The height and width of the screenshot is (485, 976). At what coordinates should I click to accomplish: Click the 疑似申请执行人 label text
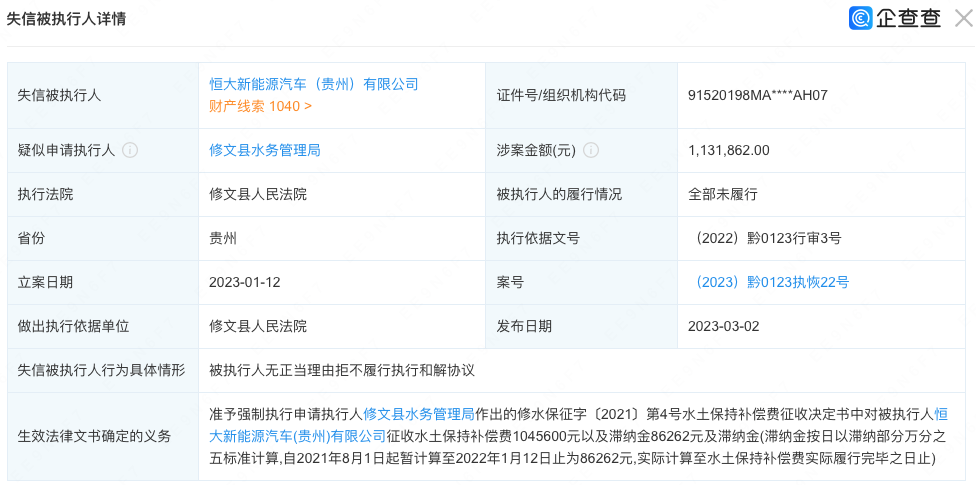pos(67,150)
